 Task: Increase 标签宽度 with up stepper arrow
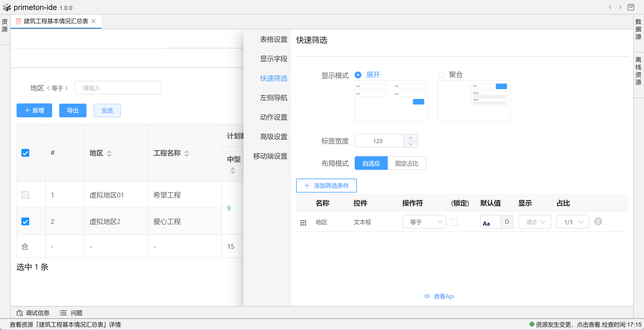[x=410, y=138]
